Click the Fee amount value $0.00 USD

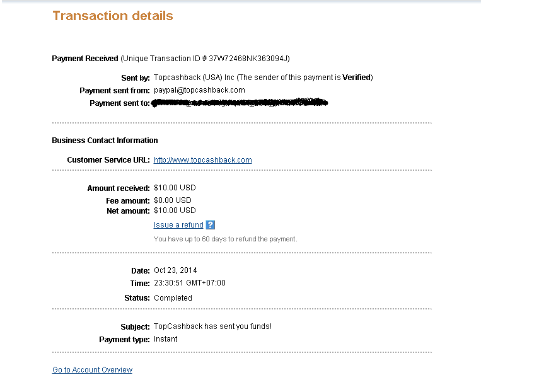[x=172, y=200]
